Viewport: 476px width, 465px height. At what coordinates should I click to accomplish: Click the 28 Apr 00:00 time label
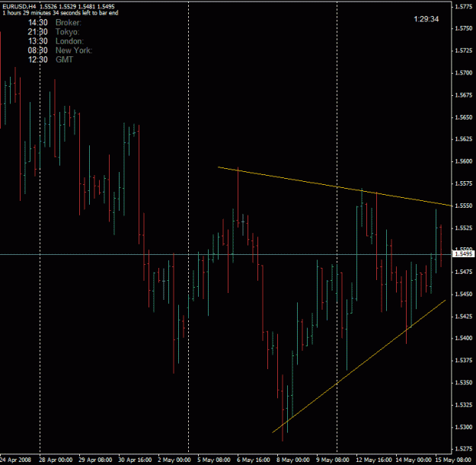(56, 460)
